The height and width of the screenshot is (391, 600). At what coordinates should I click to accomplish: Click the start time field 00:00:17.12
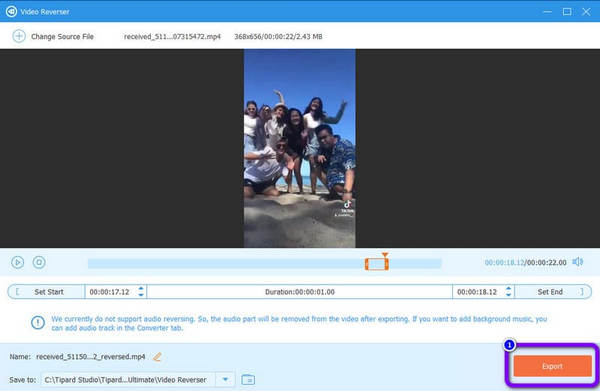point(110,292)
